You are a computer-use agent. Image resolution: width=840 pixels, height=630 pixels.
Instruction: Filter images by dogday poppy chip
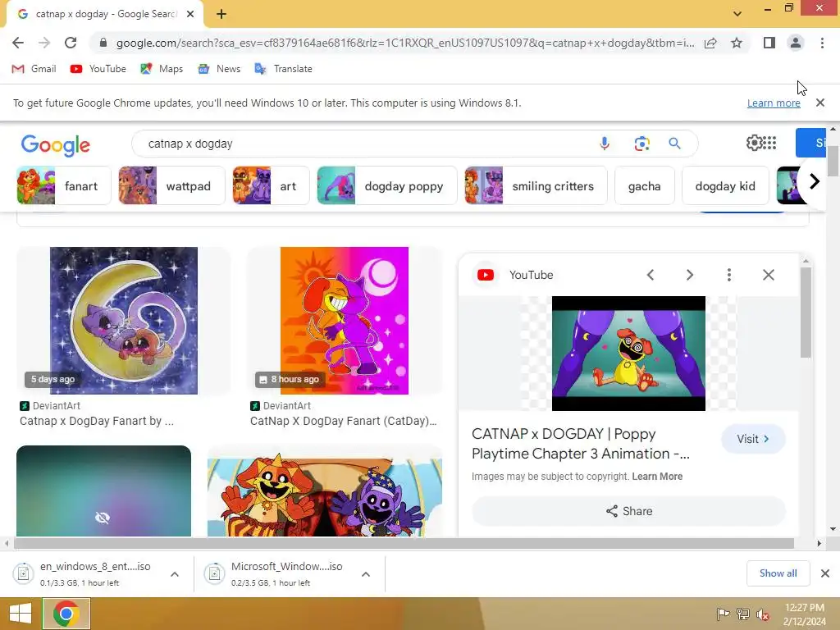[x=387, y=186]
